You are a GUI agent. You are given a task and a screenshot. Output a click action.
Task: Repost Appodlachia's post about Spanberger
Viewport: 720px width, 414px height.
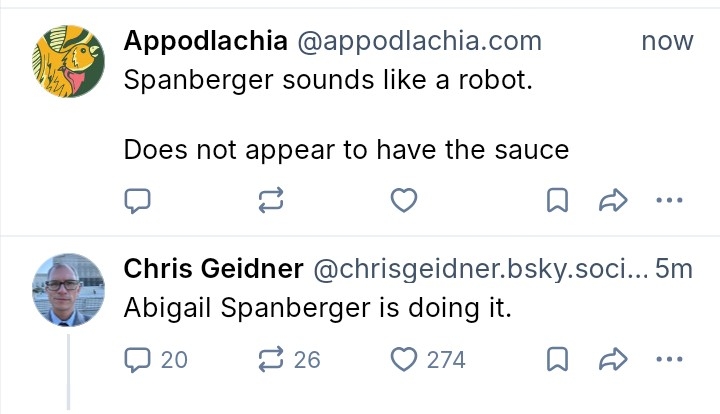[x=270, y=202]
